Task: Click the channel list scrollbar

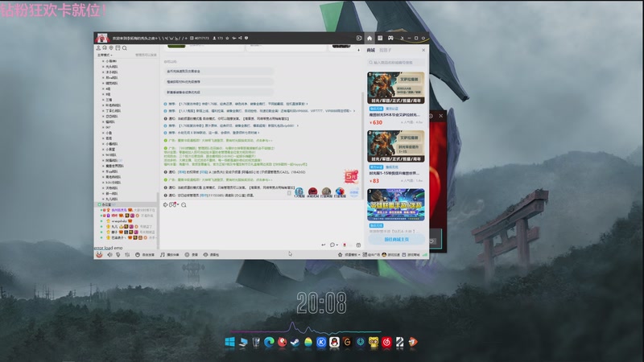Action: click(x=158, y=220)
